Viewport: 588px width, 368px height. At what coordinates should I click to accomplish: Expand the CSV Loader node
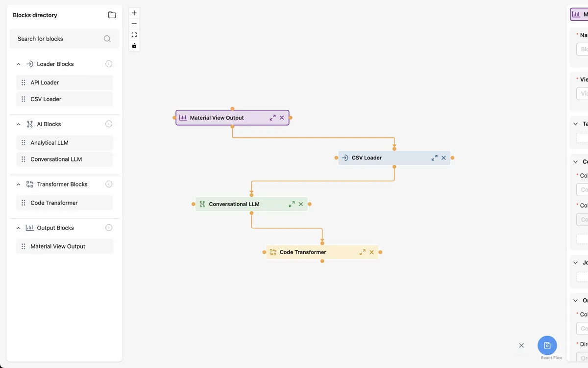click(x=434, y=158)
